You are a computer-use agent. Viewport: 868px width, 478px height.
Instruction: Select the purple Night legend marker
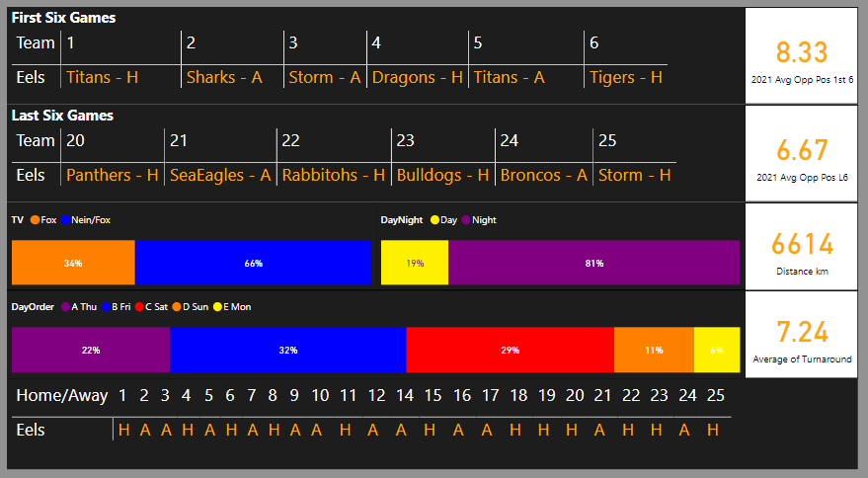(x=466, y=220)
